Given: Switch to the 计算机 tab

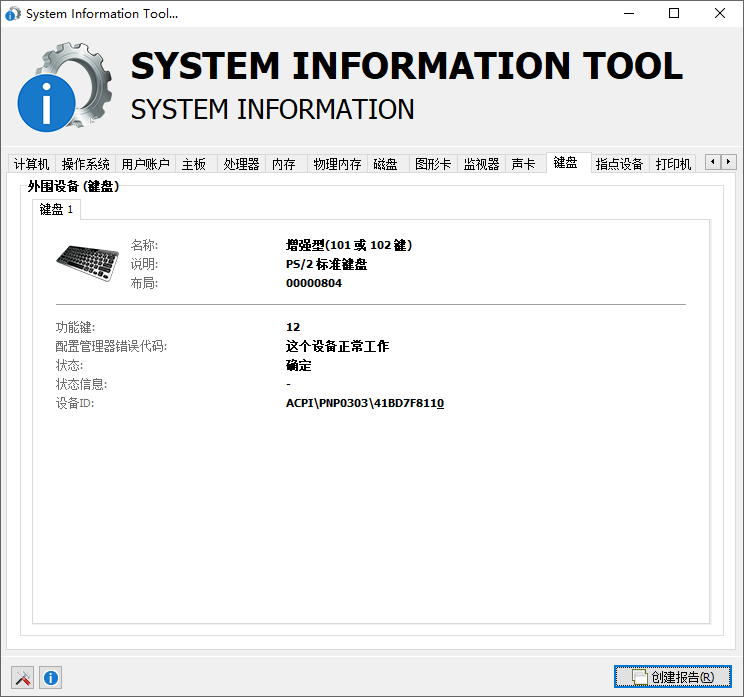Looking at the screenshot, I should point(32,164).
